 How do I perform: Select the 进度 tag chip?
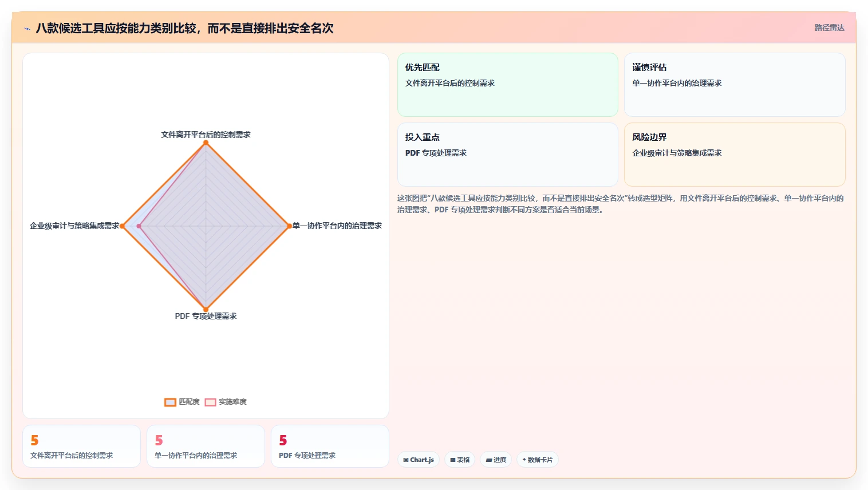496,460
